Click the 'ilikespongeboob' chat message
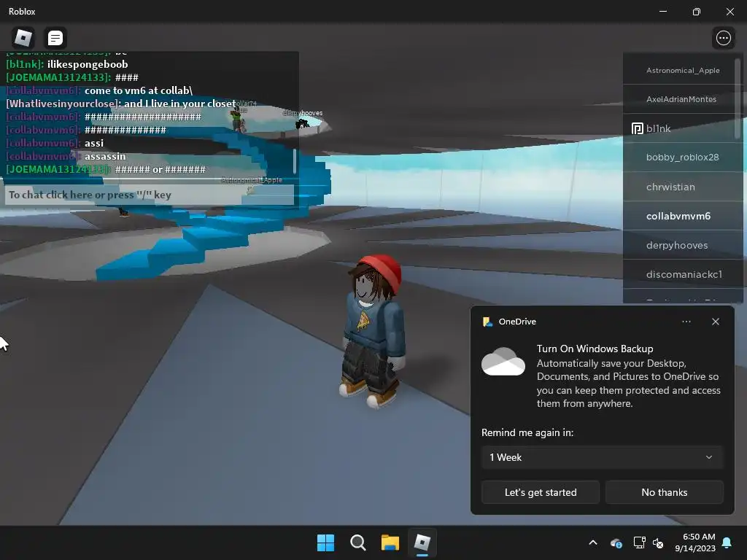Image resolution: width=747 pixels, height=560 pixels. pyautogui.click(x=88, y=64)
